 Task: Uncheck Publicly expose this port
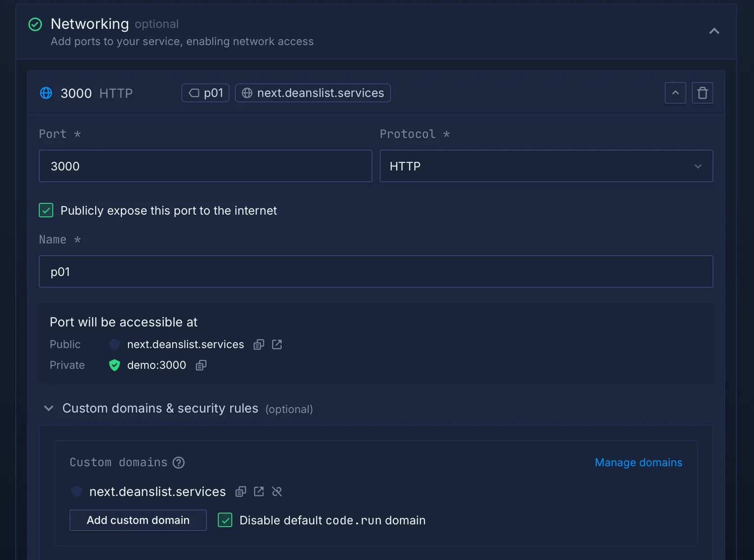tap(46, 210)
